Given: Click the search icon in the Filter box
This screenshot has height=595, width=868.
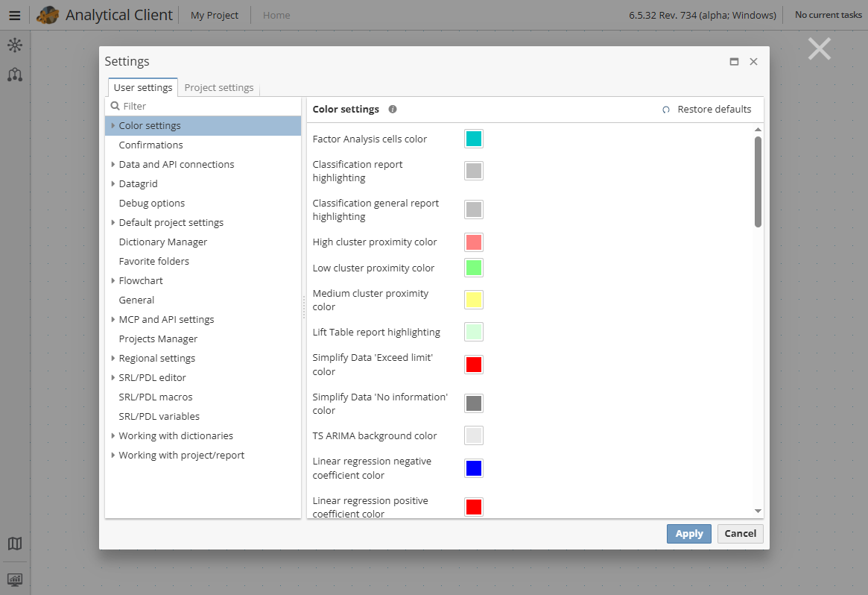Looking at the screenshot, I should coord(113,107).
